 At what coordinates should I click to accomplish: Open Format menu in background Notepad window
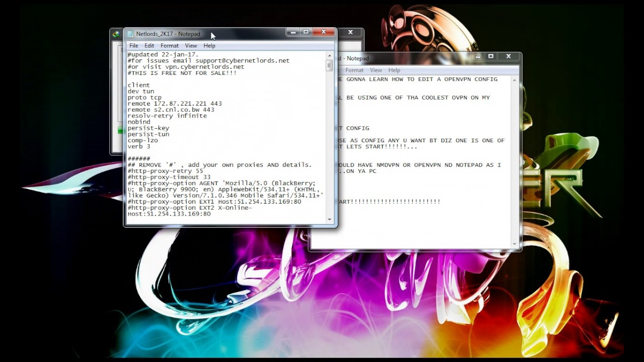tap(354, 70)
